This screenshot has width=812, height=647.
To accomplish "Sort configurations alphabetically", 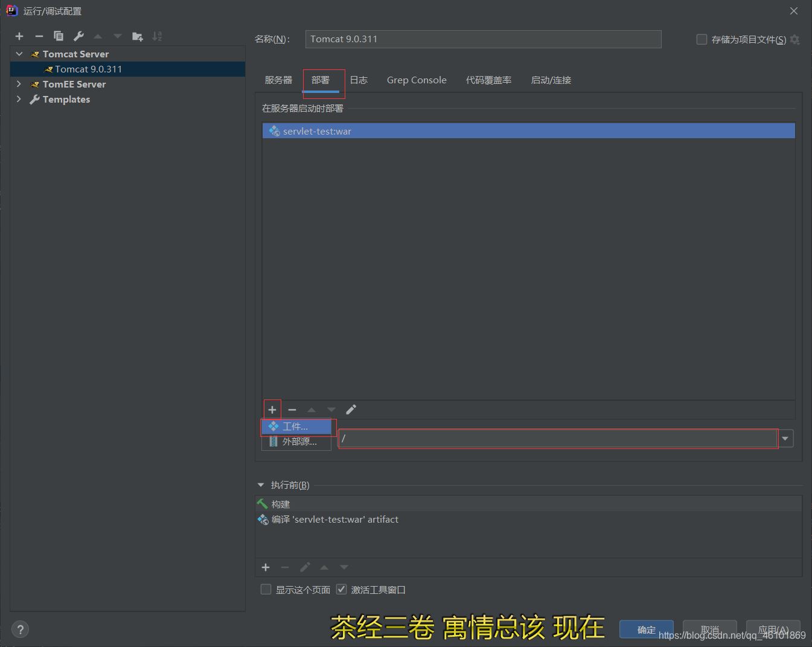I will tap(158, 36).
